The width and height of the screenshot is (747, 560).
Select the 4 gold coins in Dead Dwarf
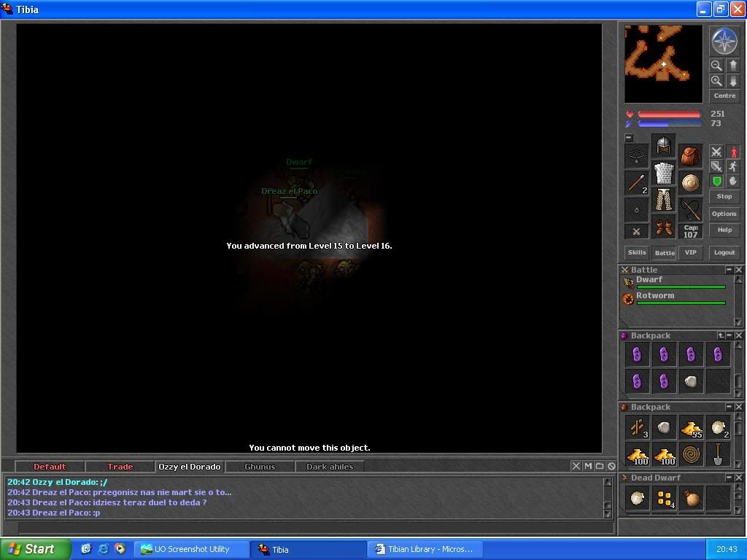point(664,498)
